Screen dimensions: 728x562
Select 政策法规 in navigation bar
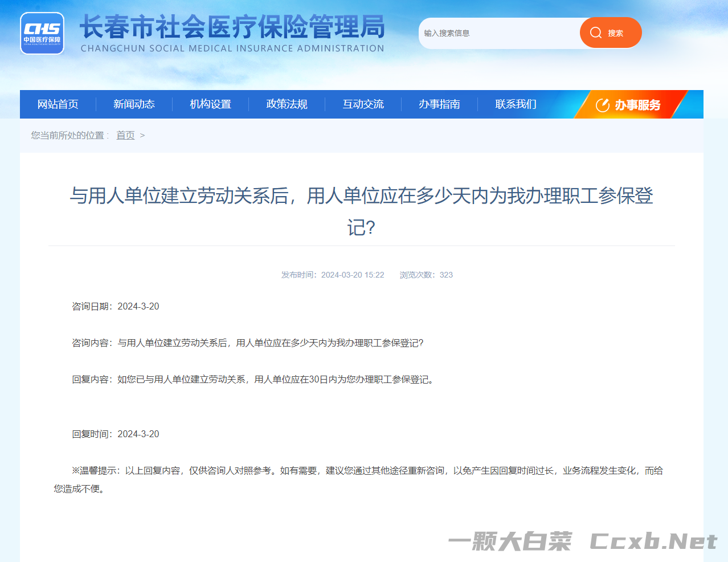coord(287,104)
